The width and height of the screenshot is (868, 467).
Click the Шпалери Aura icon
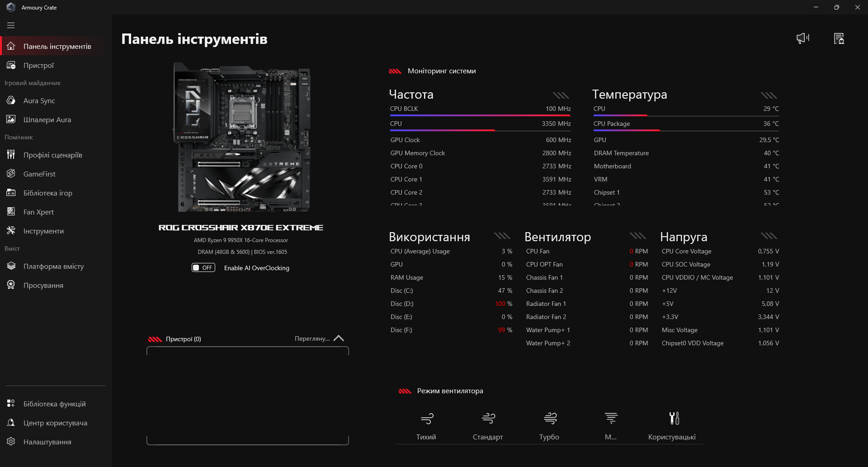click(11, 119)
